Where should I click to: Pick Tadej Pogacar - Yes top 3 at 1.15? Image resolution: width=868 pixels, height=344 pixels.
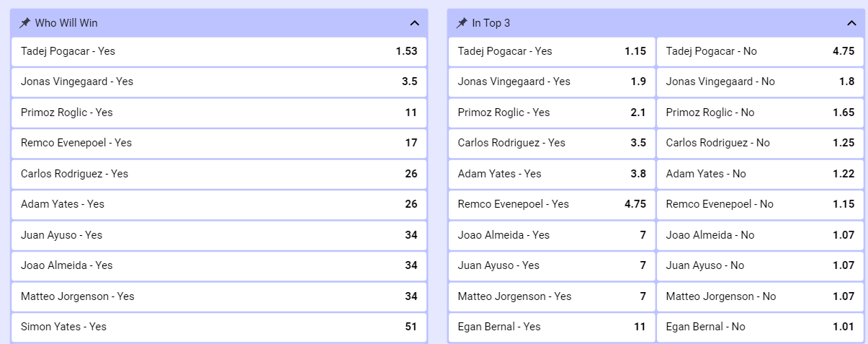click(x=552, y=51)
